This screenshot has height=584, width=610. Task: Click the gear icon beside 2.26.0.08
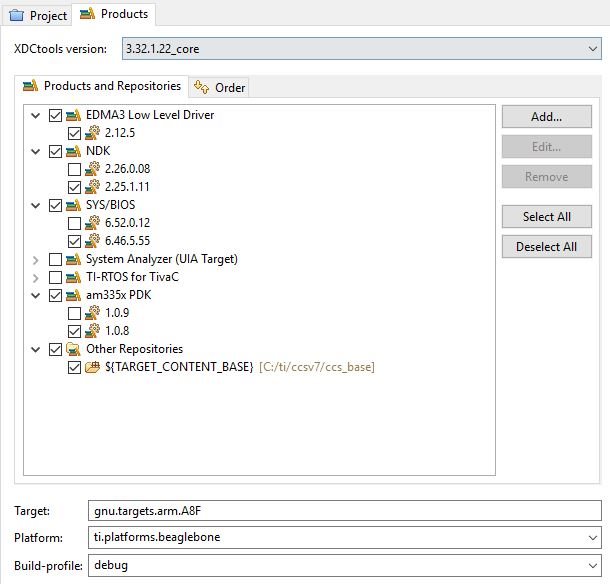pos(92,169)
